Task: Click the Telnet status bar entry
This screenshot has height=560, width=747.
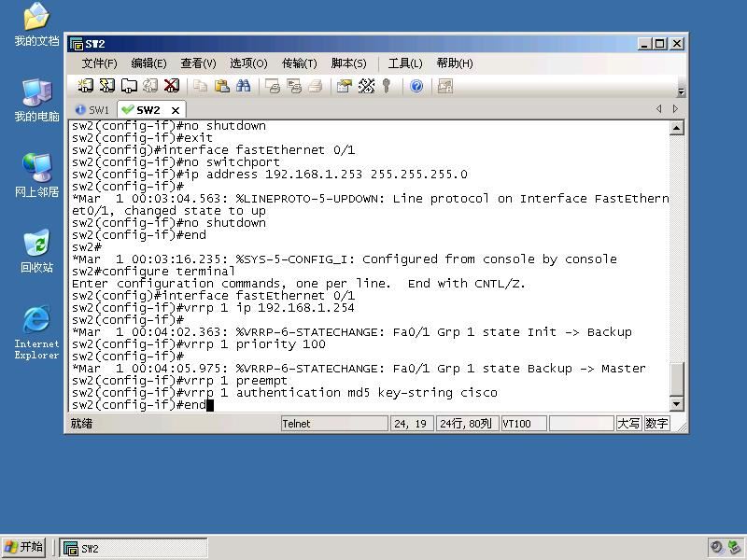Action: (334, 424)
